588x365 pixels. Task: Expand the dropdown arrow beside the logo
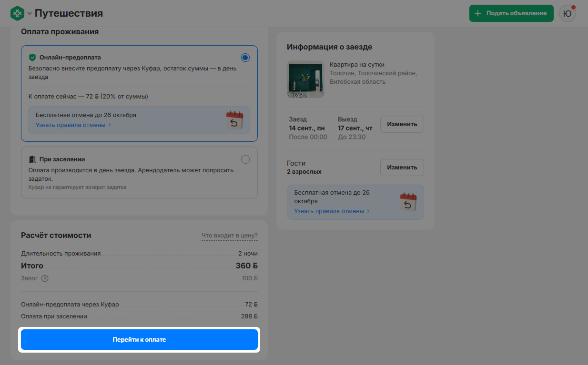(30, 13)
